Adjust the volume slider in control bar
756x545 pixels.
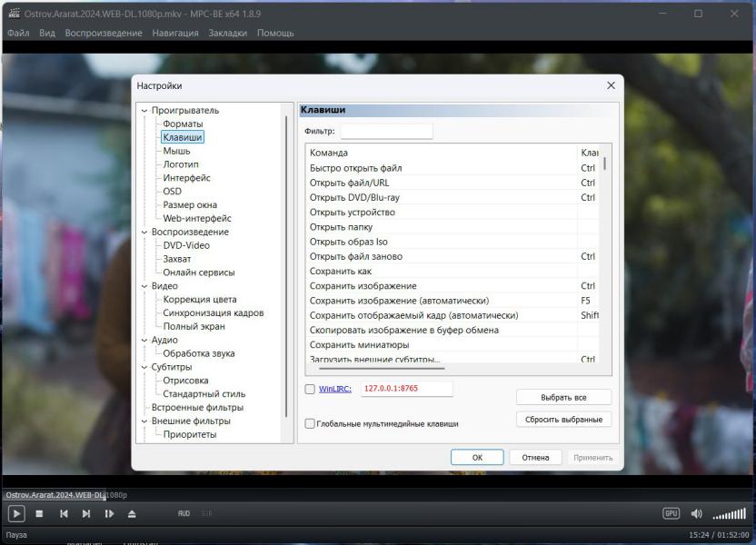[x=729, y=515]
